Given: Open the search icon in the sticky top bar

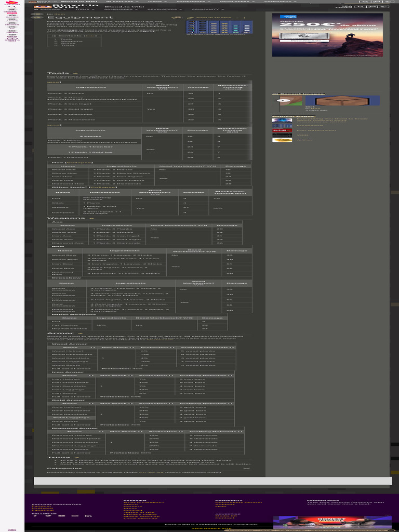Looking at the screenshot, I should pos(365,2).
